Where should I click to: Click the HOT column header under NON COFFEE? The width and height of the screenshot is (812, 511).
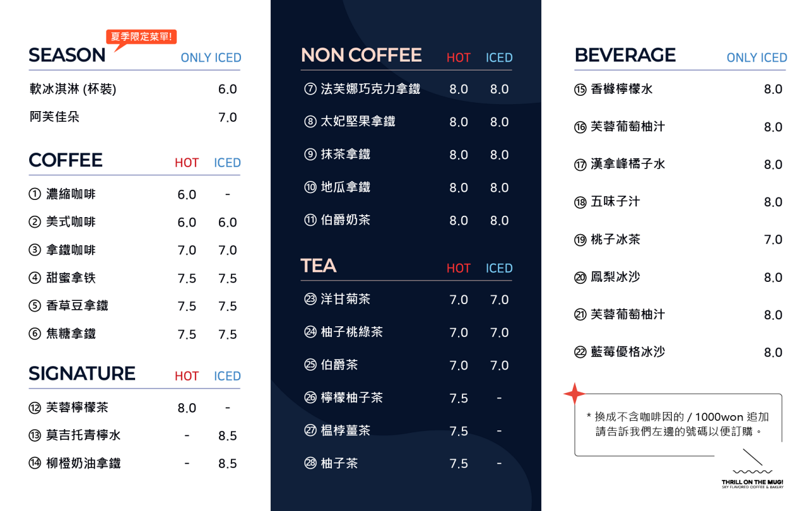pos(458,58)
